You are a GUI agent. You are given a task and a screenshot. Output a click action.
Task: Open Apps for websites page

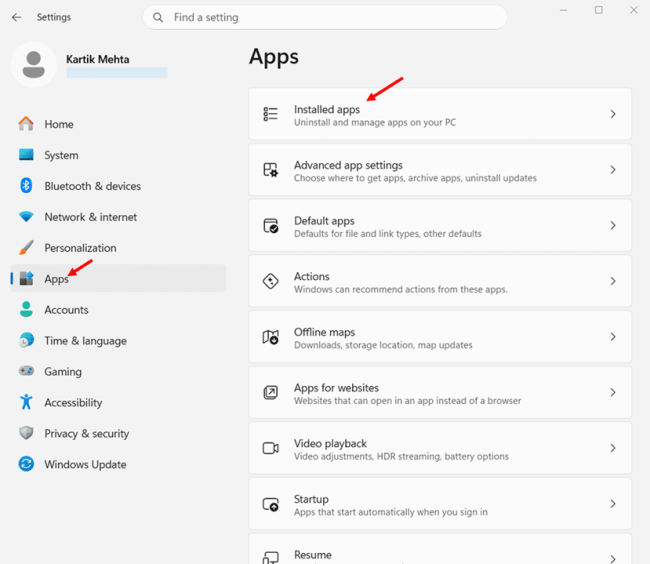(440, 392)
